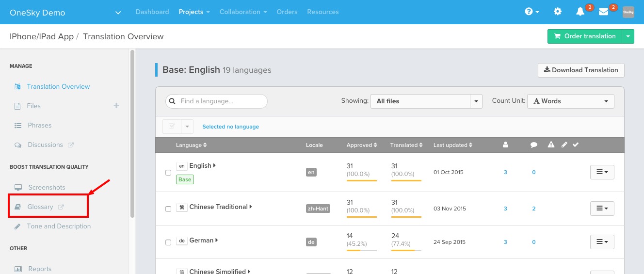Expand the English language arrow
This screenshot has height=274, width=644.
tap(214, 165)
